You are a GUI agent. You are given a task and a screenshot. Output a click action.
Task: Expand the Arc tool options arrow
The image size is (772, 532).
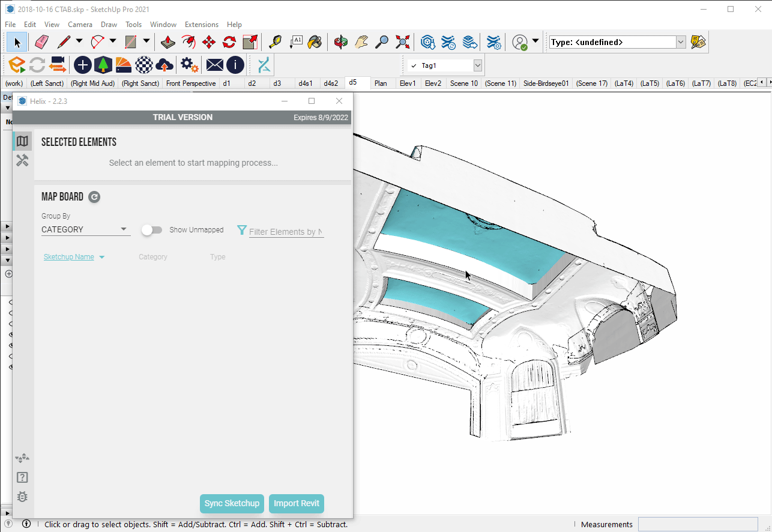click(113, 41)
